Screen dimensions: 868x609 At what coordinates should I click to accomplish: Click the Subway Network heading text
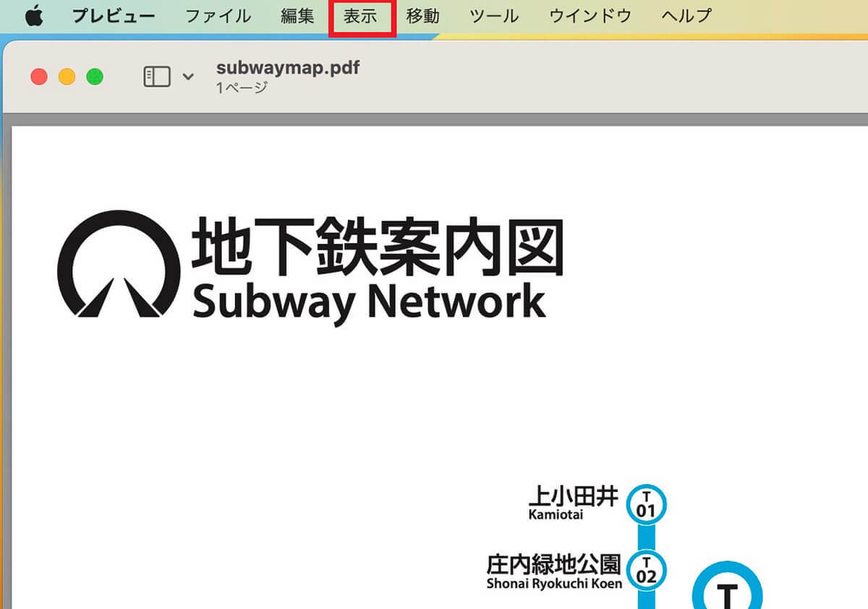pyautogui.click(x=369, y=302)
